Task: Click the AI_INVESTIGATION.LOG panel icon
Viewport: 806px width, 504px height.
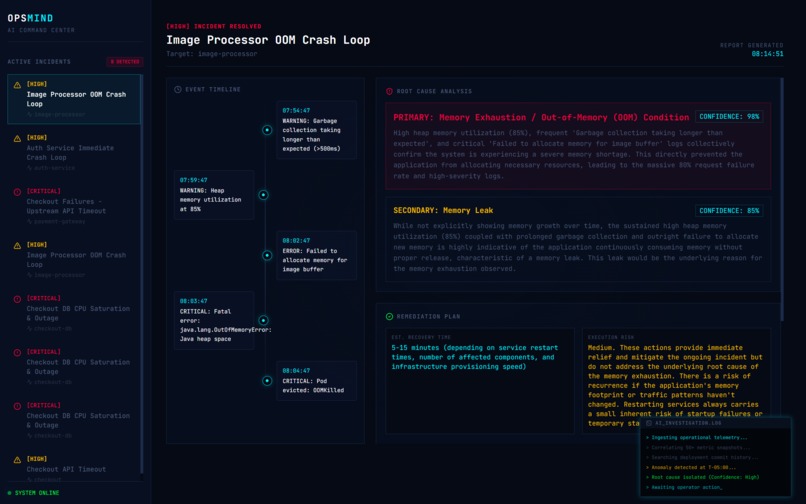Action: (x=649, y=423)
